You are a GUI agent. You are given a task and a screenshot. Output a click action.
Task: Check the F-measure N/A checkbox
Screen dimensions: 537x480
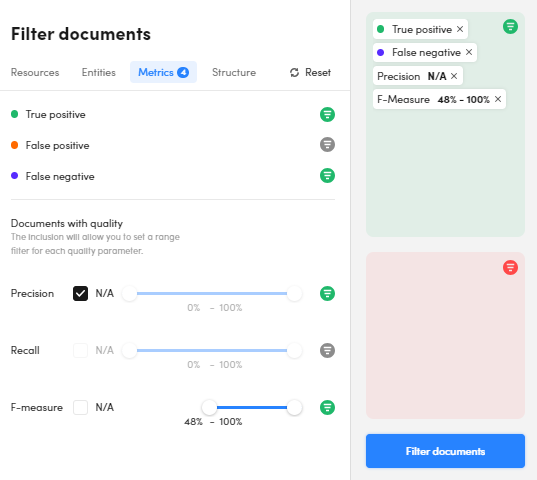click(80, 407)
